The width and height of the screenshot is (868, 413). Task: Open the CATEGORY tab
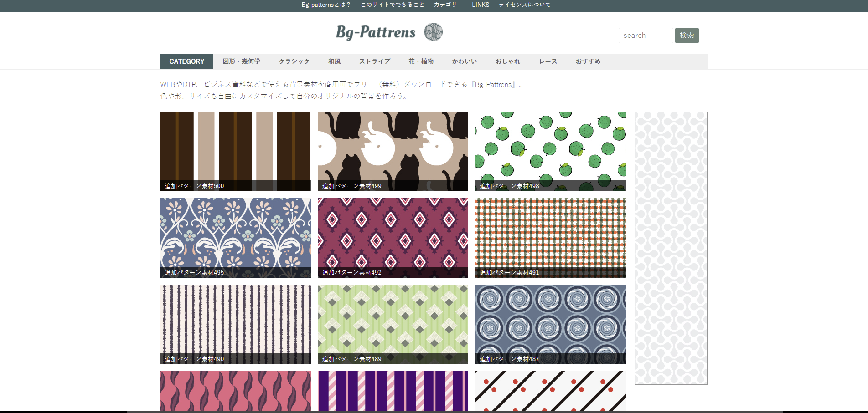click(187, 61)
